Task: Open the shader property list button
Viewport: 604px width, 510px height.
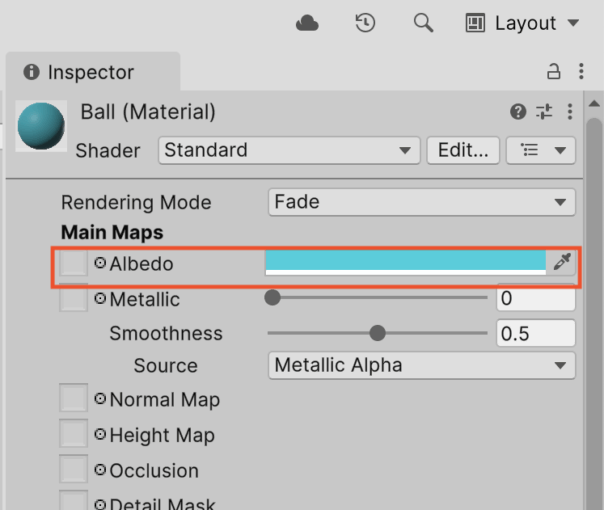Action: (x=541, y=150)
